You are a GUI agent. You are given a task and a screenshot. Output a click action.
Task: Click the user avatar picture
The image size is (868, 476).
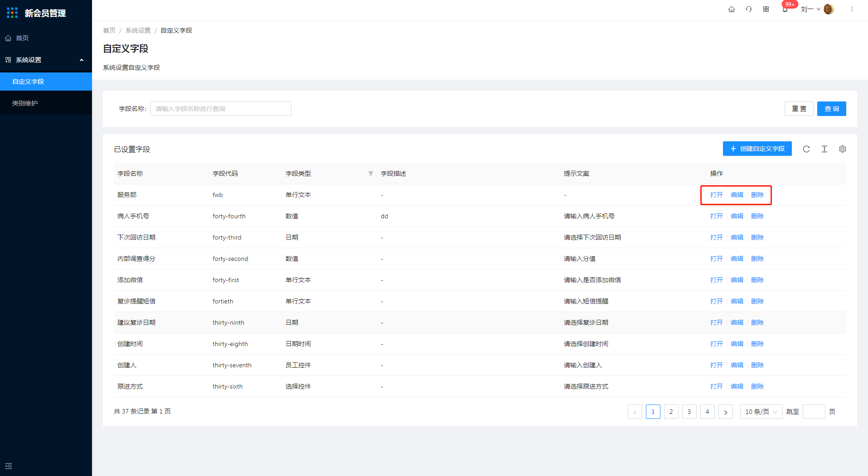[829, 9]
